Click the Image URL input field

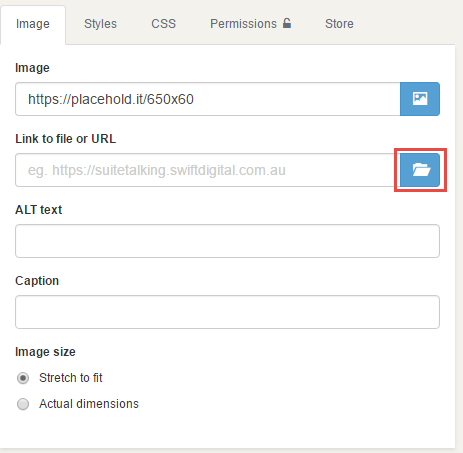208,99
